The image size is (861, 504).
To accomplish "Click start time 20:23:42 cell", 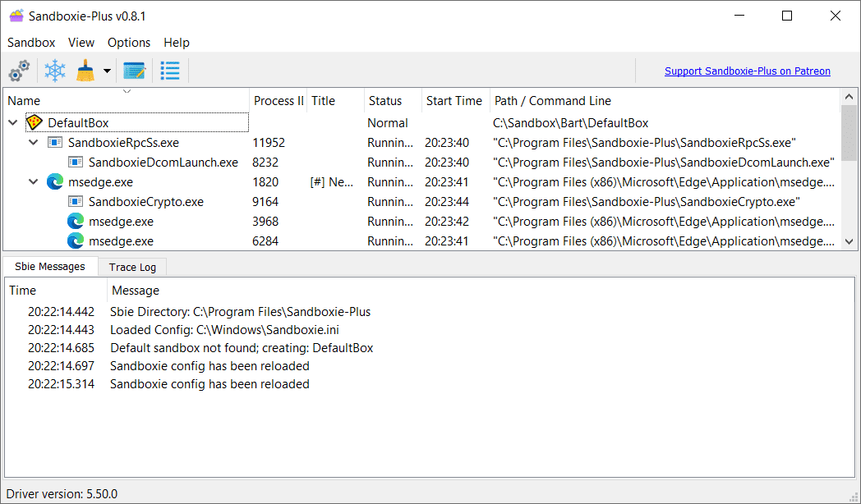I will (446, 222).
